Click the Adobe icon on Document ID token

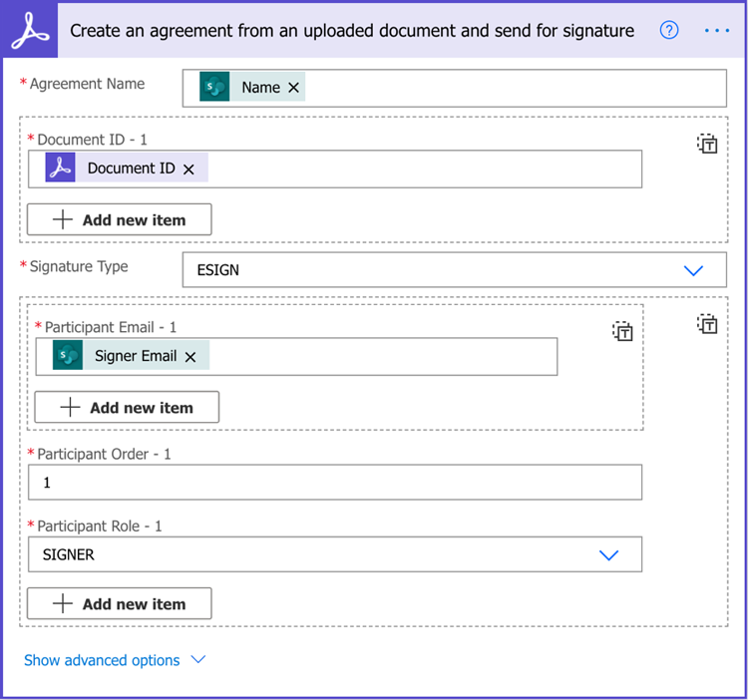click(x=60, y=168)
